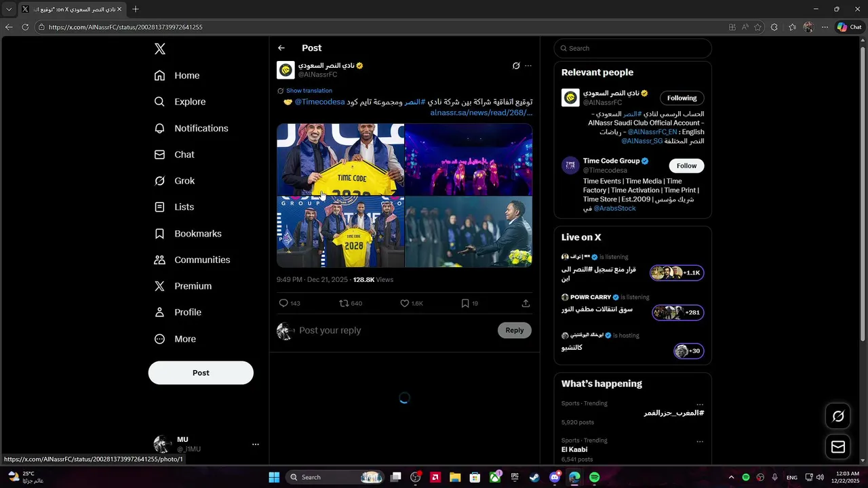Open AlNassrFC avatar in post header
868x488 pixels.
click(285, 70)
